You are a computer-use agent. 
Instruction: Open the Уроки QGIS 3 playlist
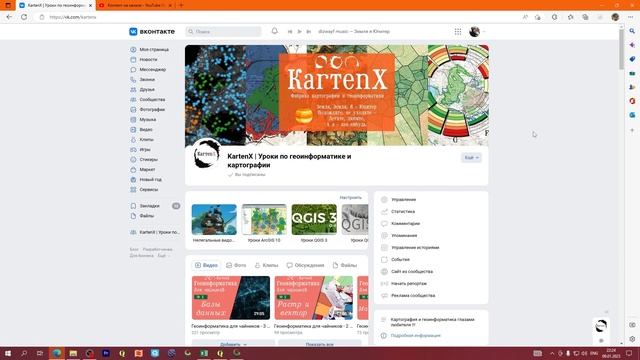314,220
